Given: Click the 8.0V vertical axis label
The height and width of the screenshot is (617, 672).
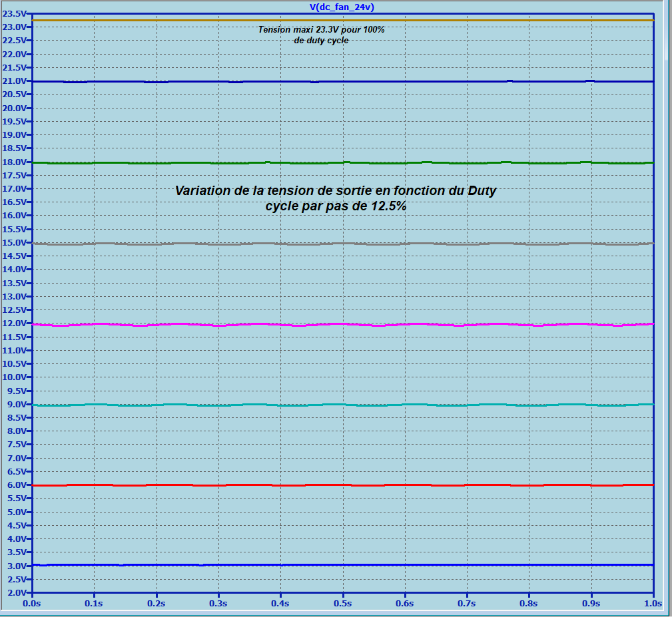Looking at the screenshot, I should pos(16,431).
